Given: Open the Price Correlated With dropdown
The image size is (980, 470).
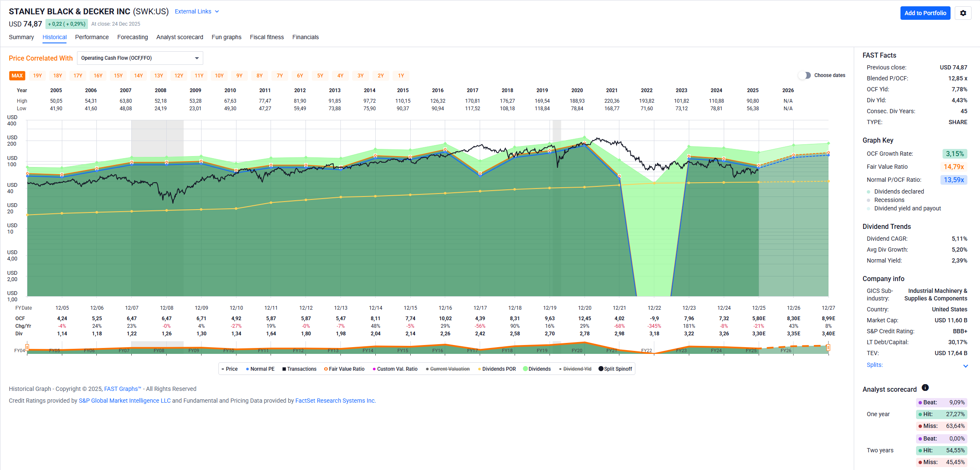Looking at the screenshot, I should coord(140,58).
